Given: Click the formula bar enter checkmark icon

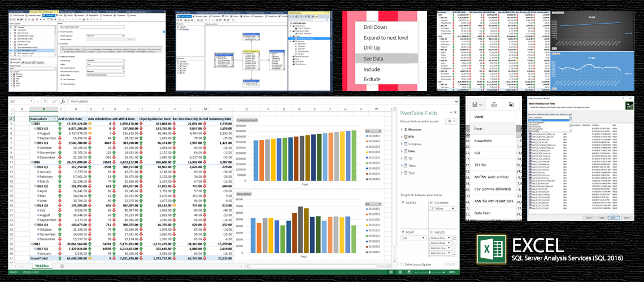Looking at the screenshot, I should (54, 102).
